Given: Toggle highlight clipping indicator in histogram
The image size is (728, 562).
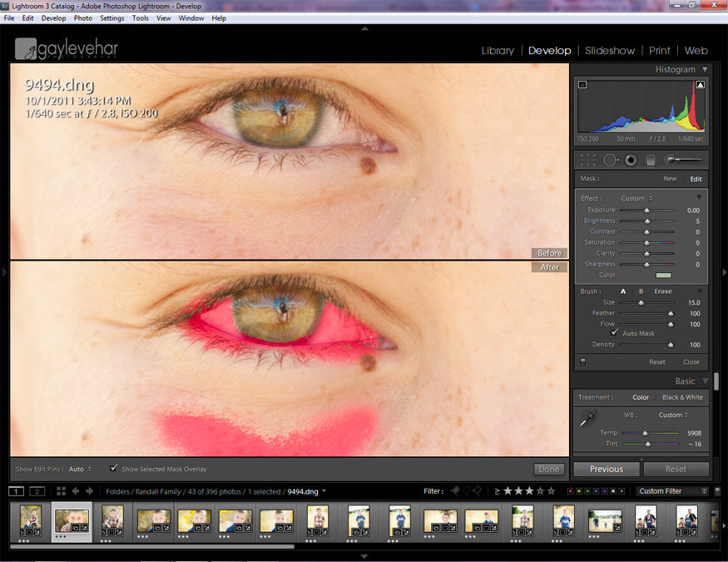Looking at the screenshot, I should point(701,84).
